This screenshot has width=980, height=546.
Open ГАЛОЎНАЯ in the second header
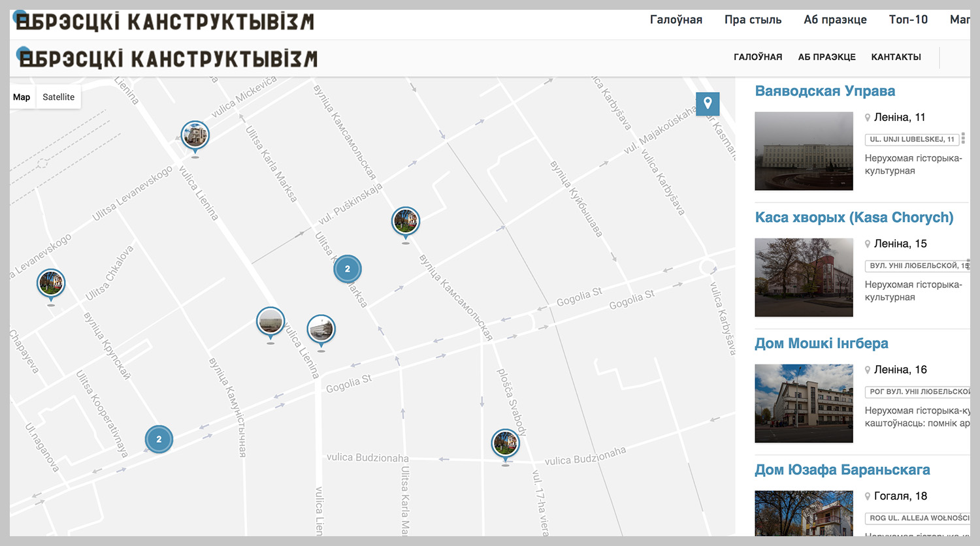click(x=758, y=57)
